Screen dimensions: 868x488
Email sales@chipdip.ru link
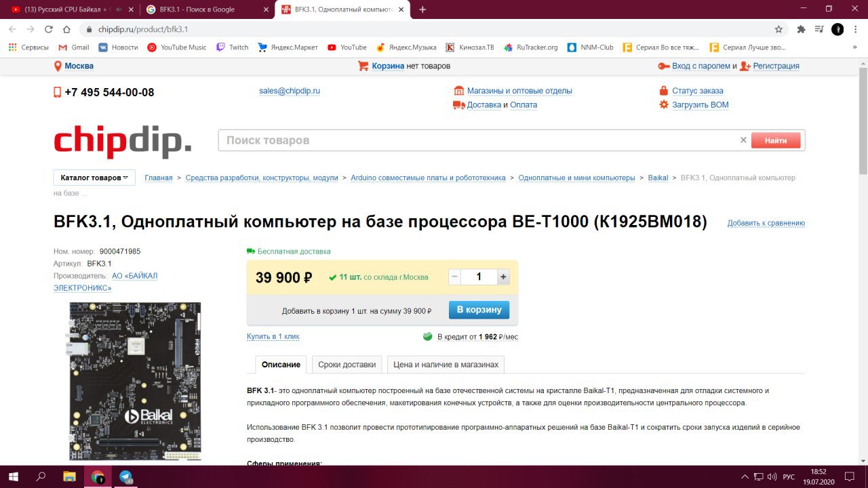click(x=290, y=91)
